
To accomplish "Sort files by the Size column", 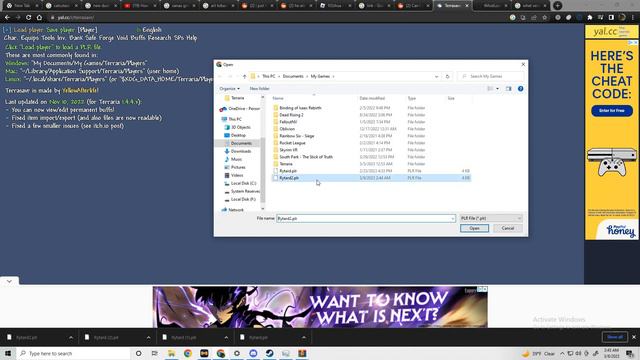I will (451, 98).
